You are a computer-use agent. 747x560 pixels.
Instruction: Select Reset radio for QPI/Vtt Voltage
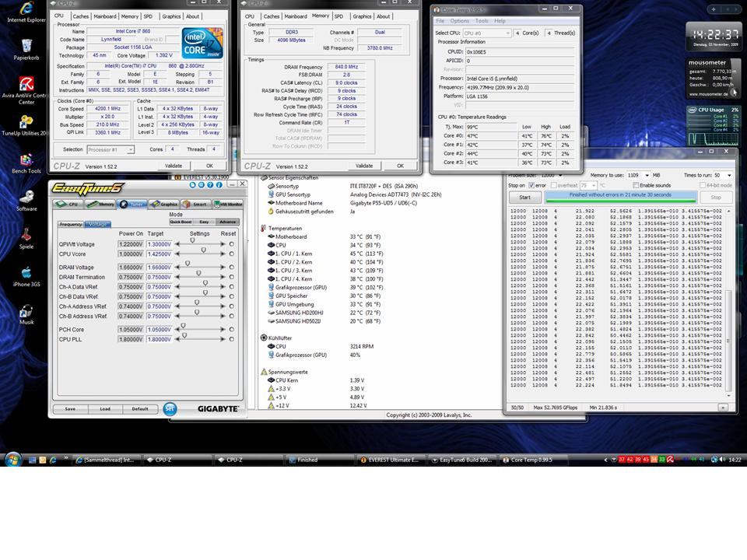pos(232,244)
